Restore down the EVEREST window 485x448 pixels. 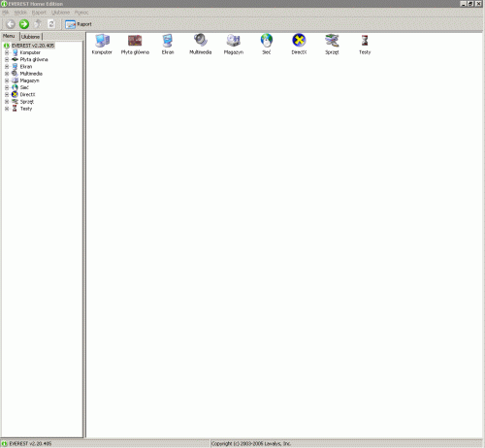[470, 4]
